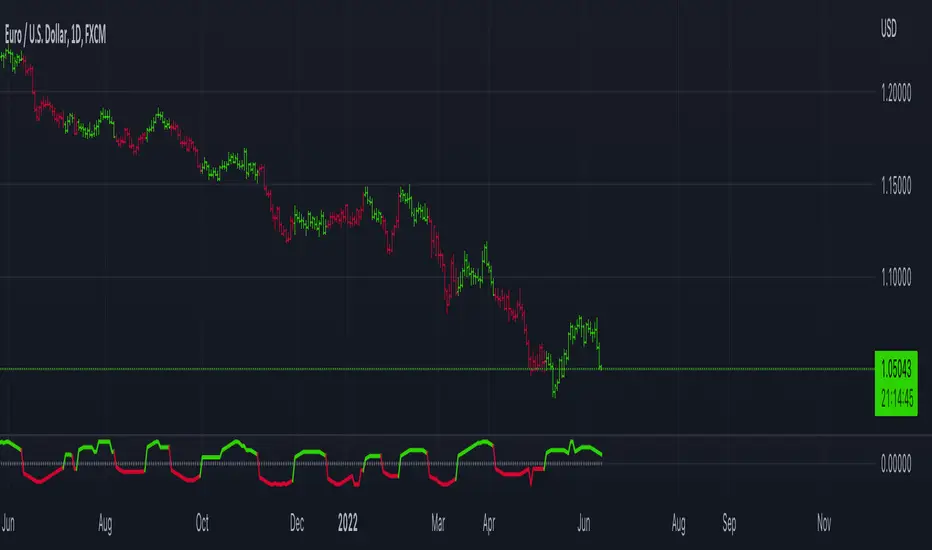932x550 pixels.
Task: Click the first Aug label left of Oct
Action: point(105,524)
